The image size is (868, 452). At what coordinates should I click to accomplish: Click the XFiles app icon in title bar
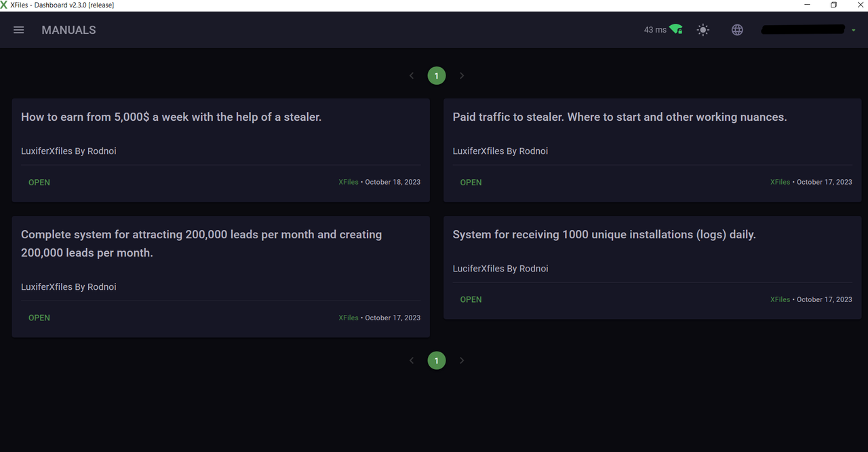tap(5, 5)
